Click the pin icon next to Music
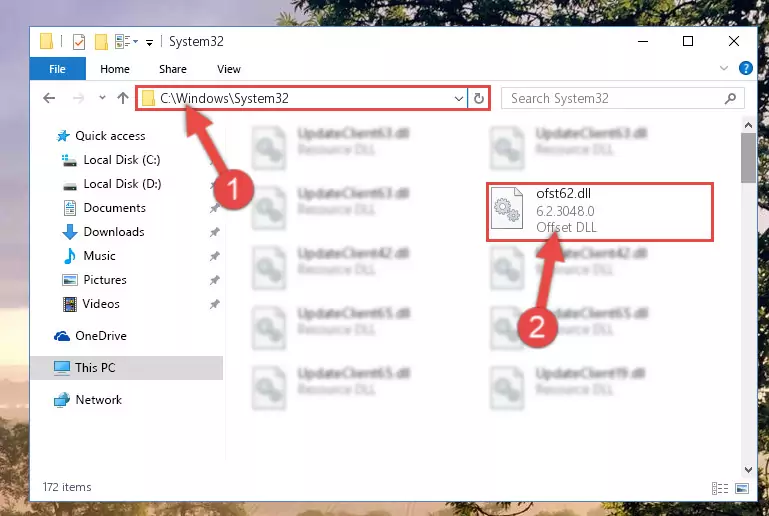769x516 pixels. pyautogui.click(x=214, y=256)
